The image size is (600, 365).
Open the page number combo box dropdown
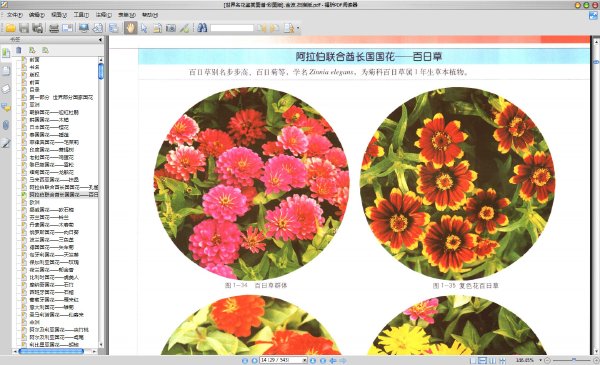coord(305,360)
